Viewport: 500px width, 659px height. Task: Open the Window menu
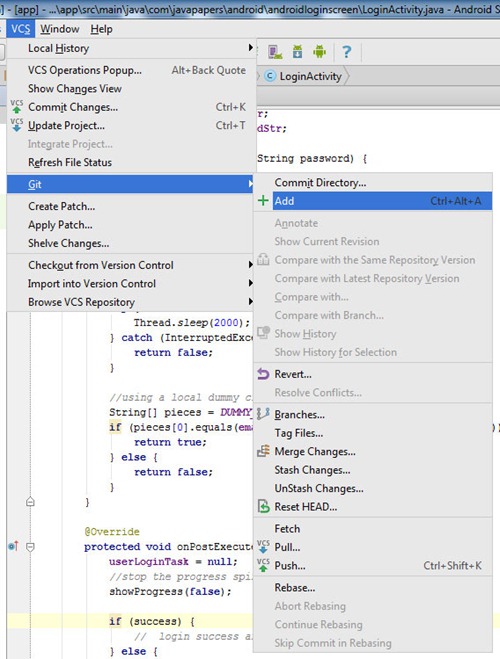click(60, 29)
